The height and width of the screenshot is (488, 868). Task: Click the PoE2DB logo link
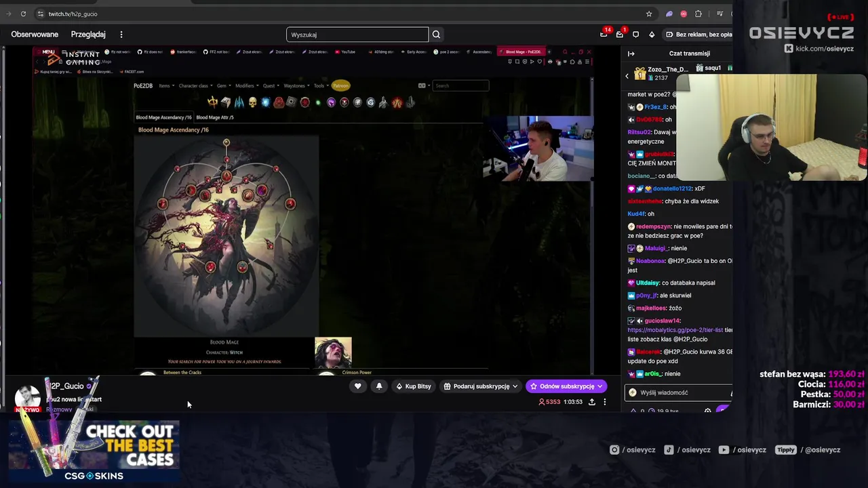143,86
